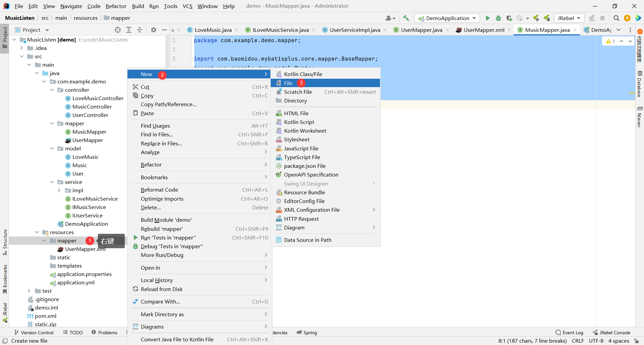Collapse the com.example.demo package
The image size is (644, 345).
[44, 81]
